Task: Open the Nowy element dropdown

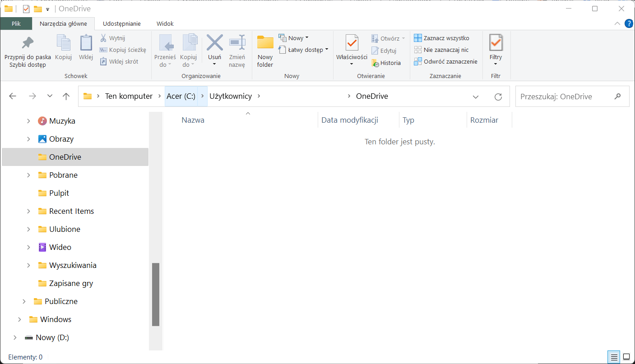Action: 294,38
